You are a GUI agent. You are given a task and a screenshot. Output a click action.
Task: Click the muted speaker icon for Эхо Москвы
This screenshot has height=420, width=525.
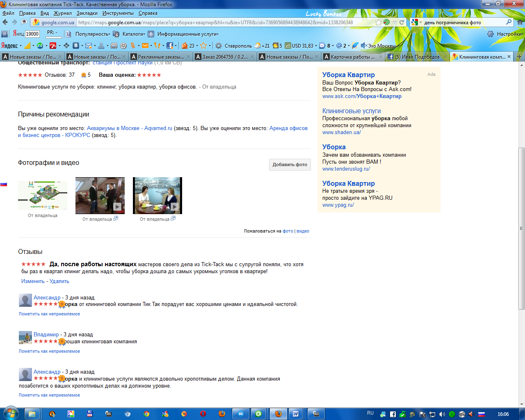[x=364, y=46]
